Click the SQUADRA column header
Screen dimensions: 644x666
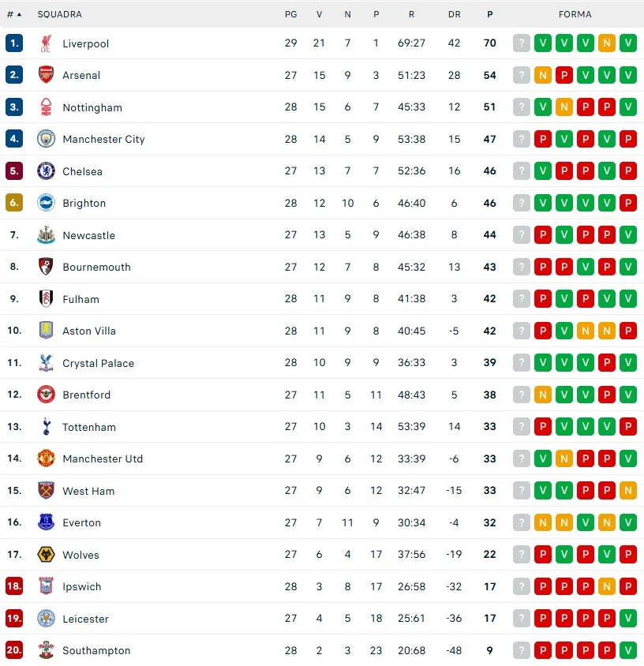(59, 14)
